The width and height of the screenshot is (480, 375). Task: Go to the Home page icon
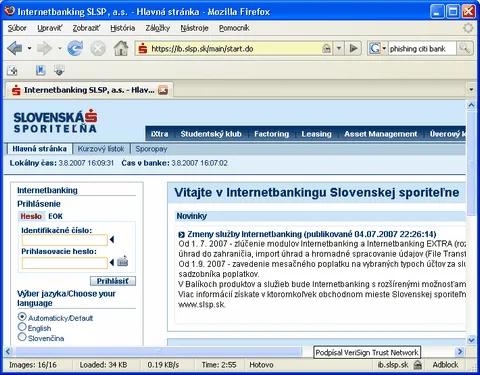[121, 48]
